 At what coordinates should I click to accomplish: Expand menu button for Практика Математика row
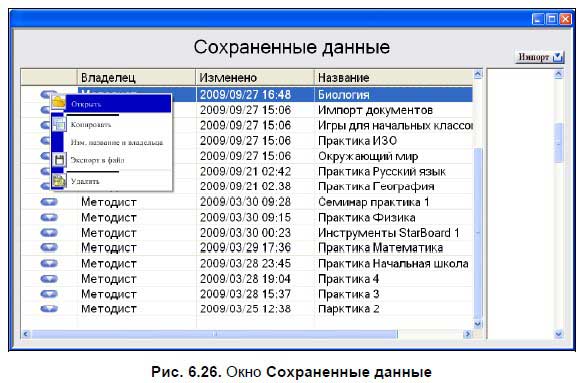49,247
